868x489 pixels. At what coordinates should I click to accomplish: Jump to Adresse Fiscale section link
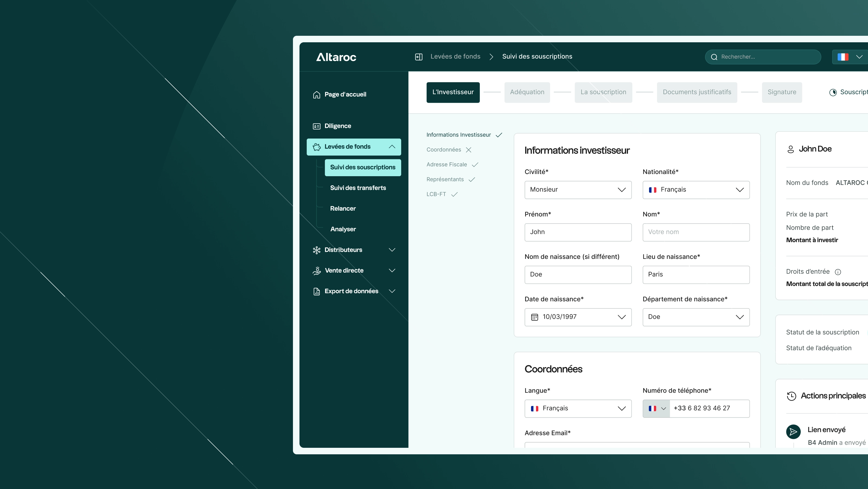446,165
